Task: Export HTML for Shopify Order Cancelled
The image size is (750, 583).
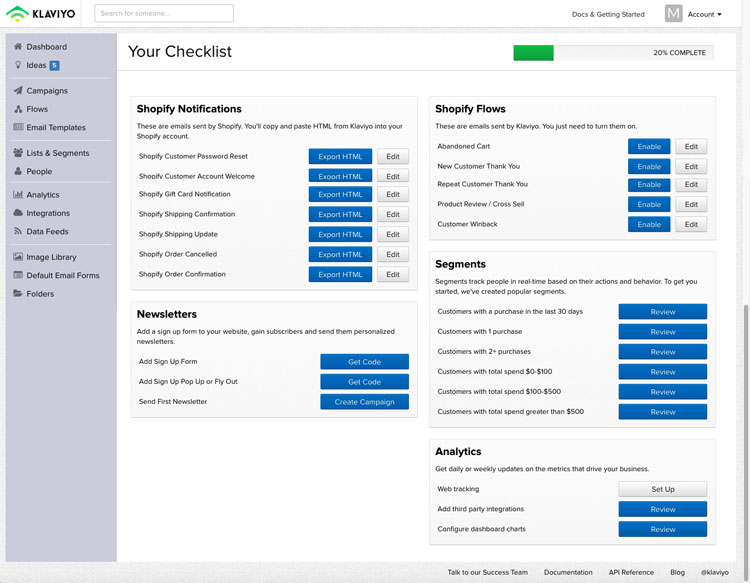Action: [340, 254]
